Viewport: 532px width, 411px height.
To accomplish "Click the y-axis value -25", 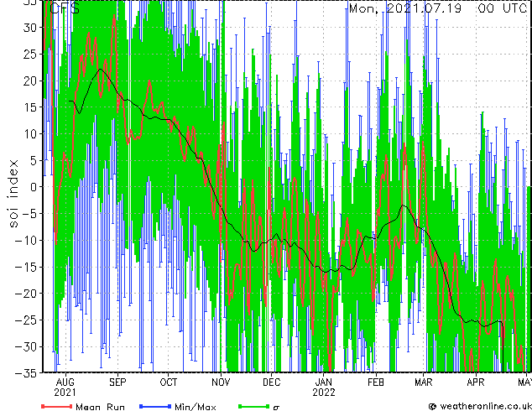I will pos(25,320).
